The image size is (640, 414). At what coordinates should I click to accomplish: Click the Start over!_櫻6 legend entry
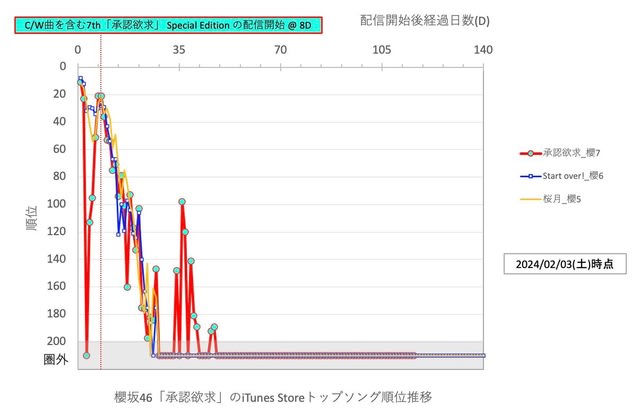[562, 176]
